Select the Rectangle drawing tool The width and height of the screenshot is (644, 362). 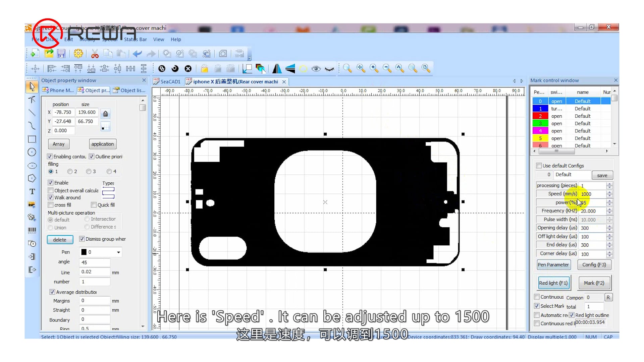(32, 139)
